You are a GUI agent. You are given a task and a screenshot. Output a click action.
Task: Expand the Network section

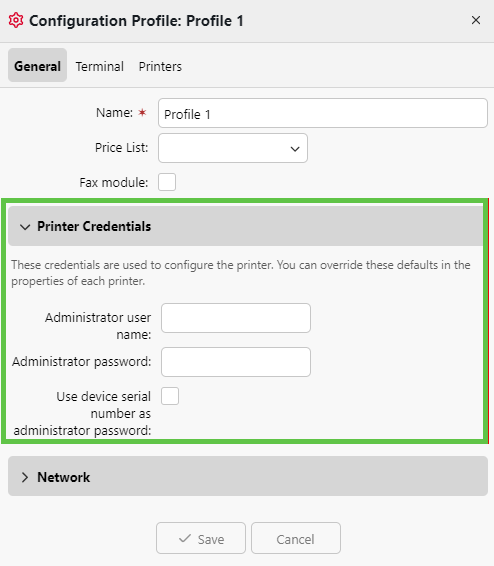(x=248, y=476)
